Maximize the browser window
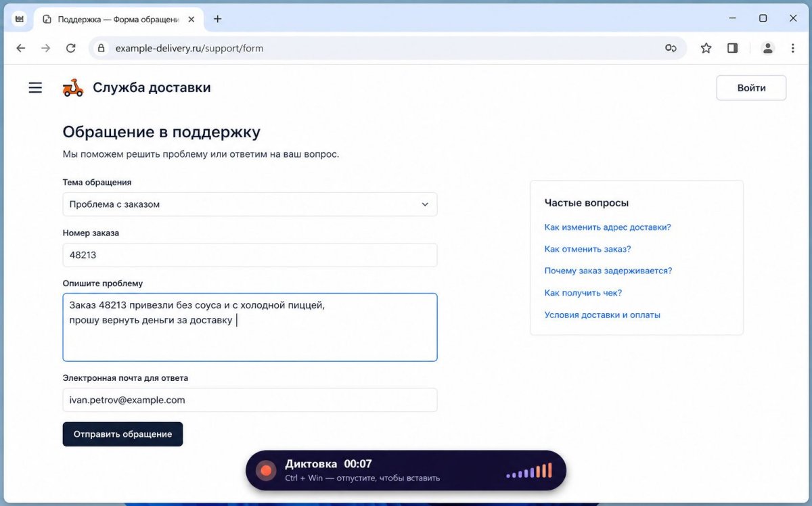Screen dimensions: 812x506 click(763, 19)
